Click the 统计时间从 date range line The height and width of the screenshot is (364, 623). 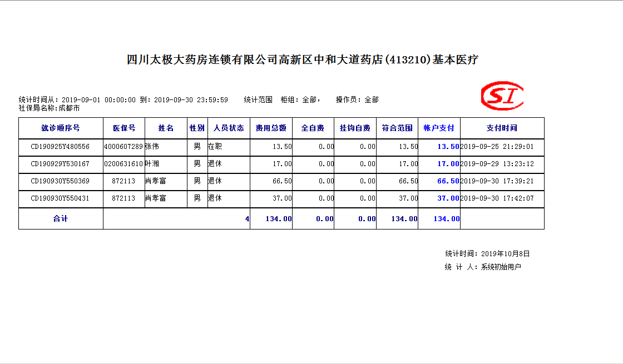(x=123, y=100)
